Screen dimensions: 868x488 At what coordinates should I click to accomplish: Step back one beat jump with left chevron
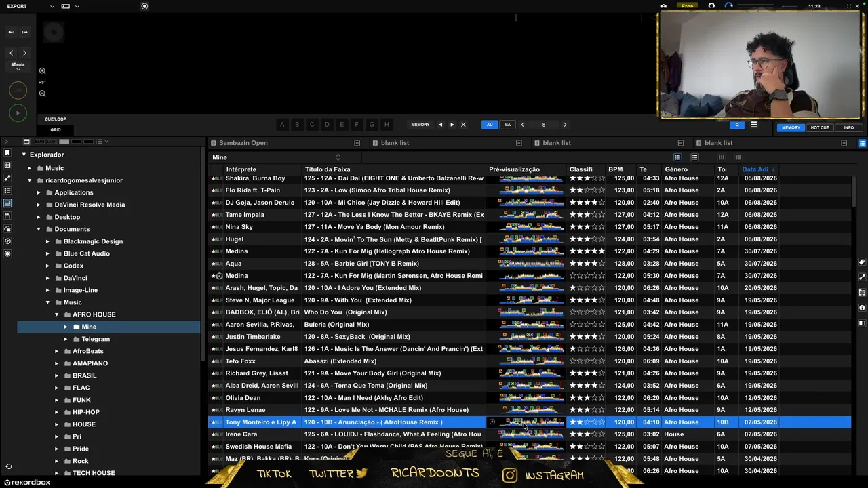11,53
